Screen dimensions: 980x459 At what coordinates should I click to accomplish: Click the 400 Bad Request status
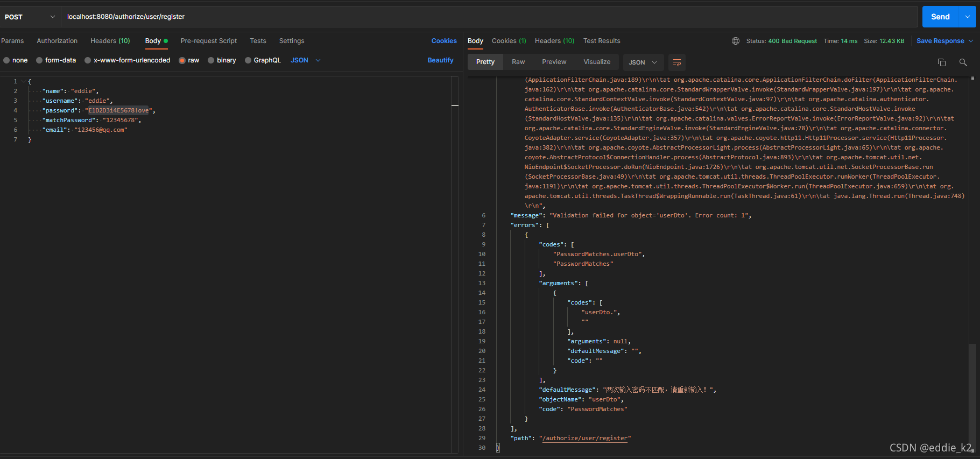792,41
